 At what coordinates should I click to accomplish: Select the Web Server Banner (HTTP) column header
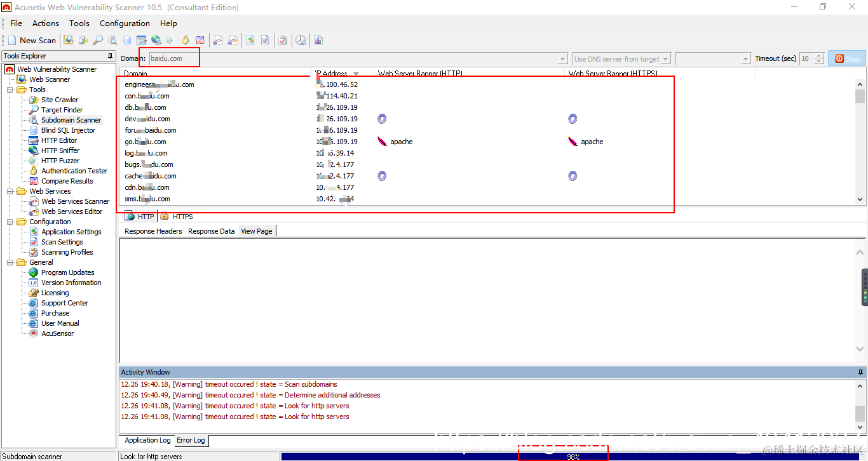[469, 74]
